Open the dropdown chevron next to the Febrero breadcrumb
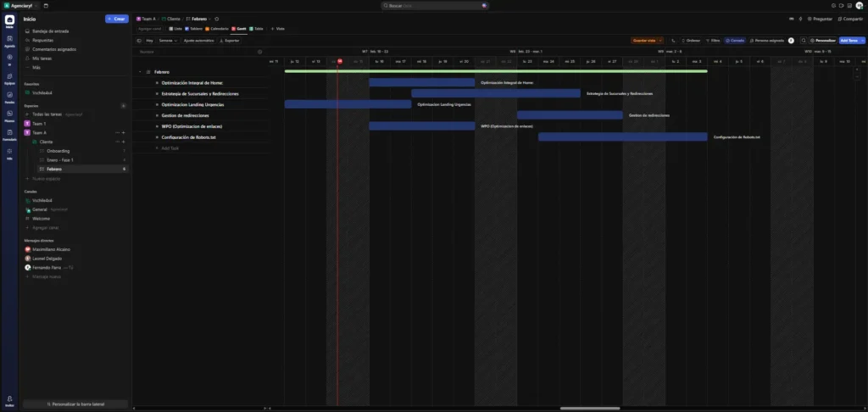This screenshot has height=412, width=868. click(210, 19)
